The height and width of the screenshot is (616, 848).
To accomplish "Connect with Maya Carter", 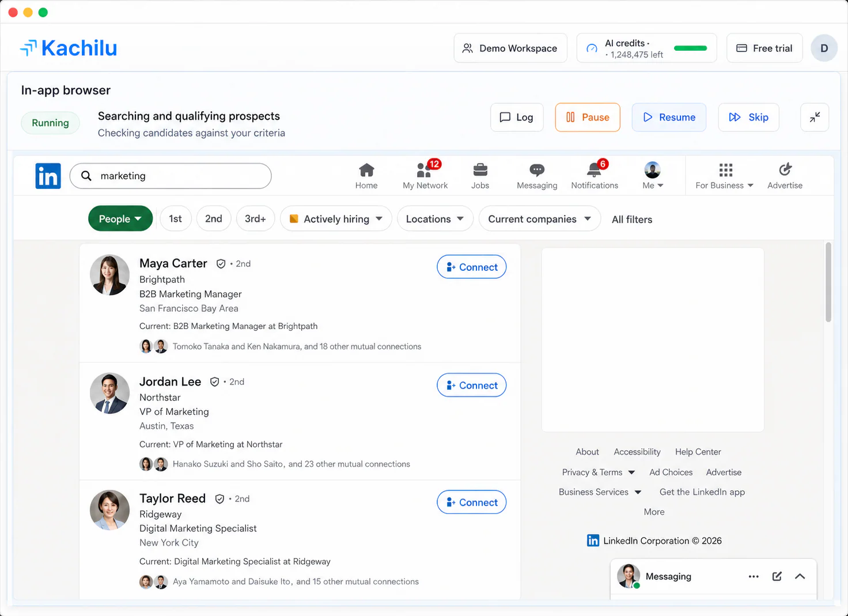I will click(x=472, y=267).
